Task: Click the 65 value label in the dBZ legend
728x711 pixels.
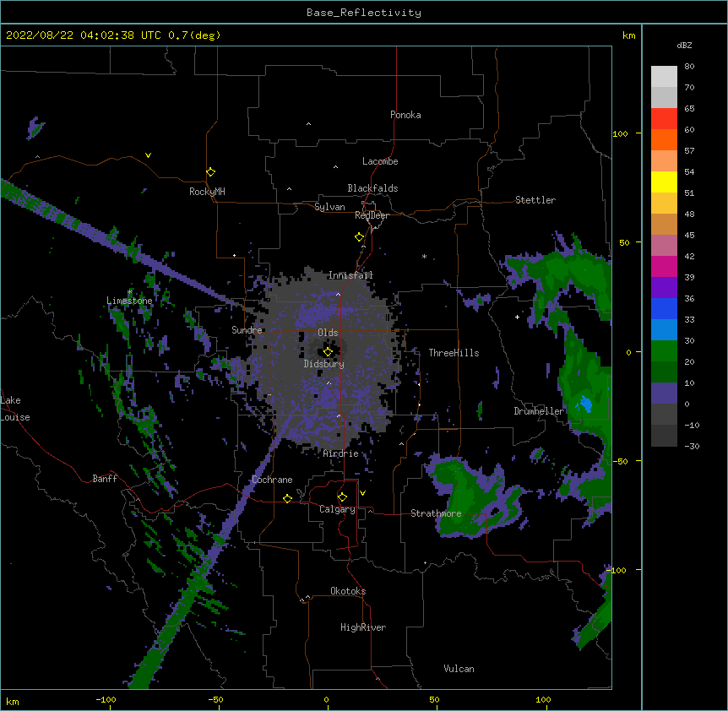Action: (689, 108)
